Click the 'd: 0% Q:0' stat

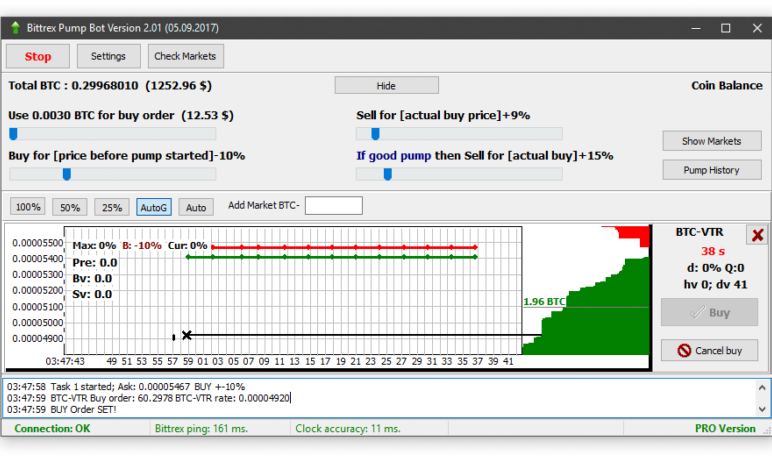pos(715,268)
